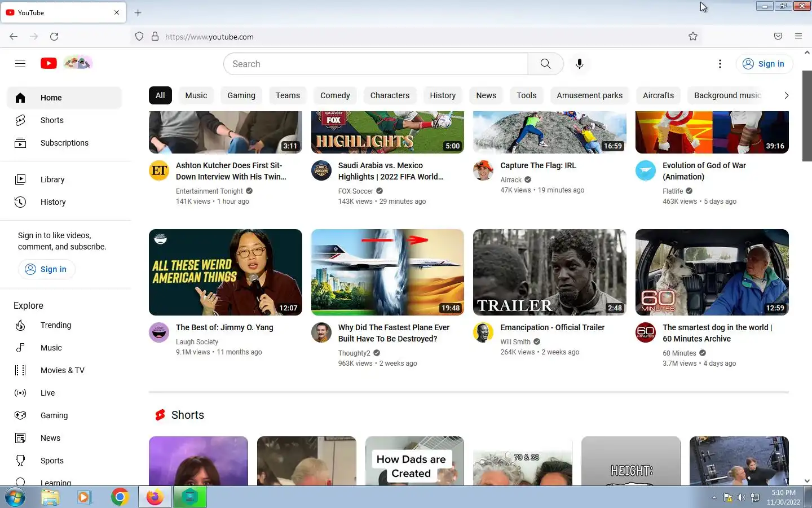Open Library in sidebar
The image size is (812, 508).
64,179
